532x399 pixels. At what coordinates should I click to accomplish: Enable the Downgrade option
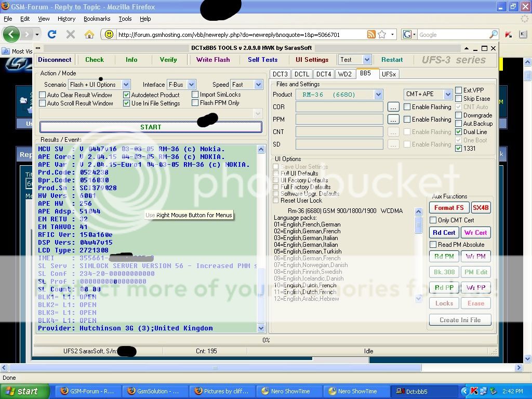coord(458,115)
